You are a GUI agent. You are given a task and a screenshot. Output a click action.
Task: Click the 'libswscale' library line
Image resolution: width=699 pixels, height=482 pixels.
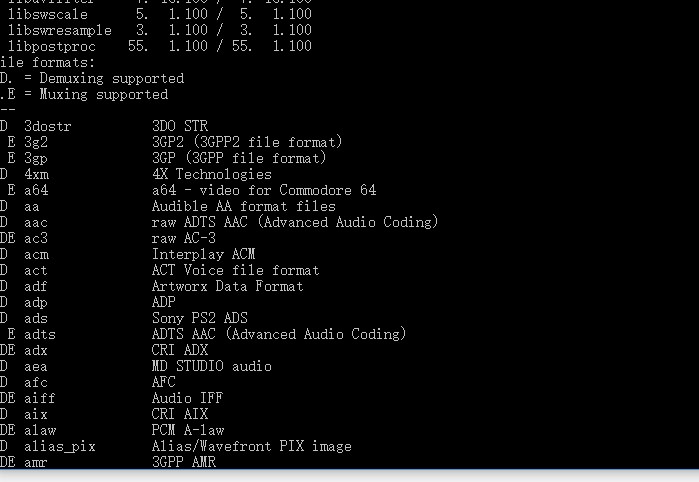click(160, 14)
